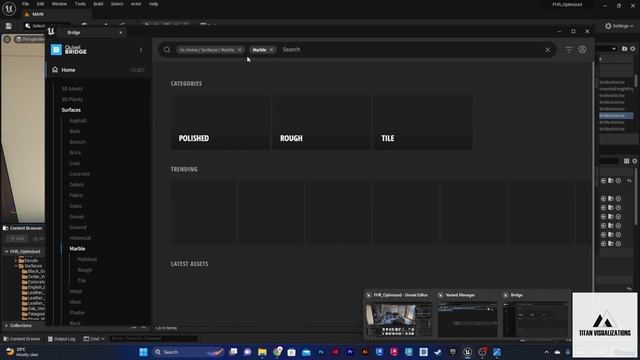This screenshot has height=360, width=640.
Task: Show hidden system tray icons
Action: pos(547,352)
